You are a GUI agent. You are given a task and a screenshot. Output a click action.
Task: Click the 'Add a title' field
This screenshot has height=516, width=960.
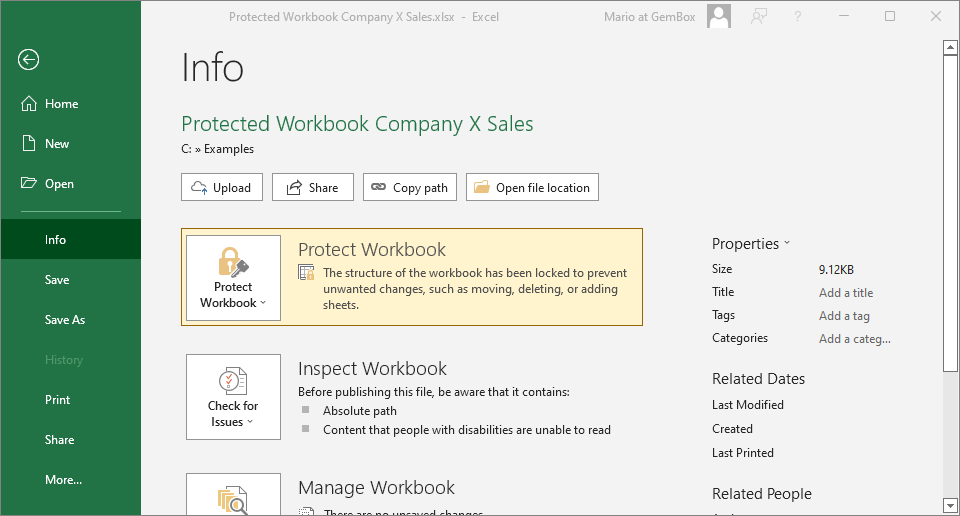(x=846, y=293)
